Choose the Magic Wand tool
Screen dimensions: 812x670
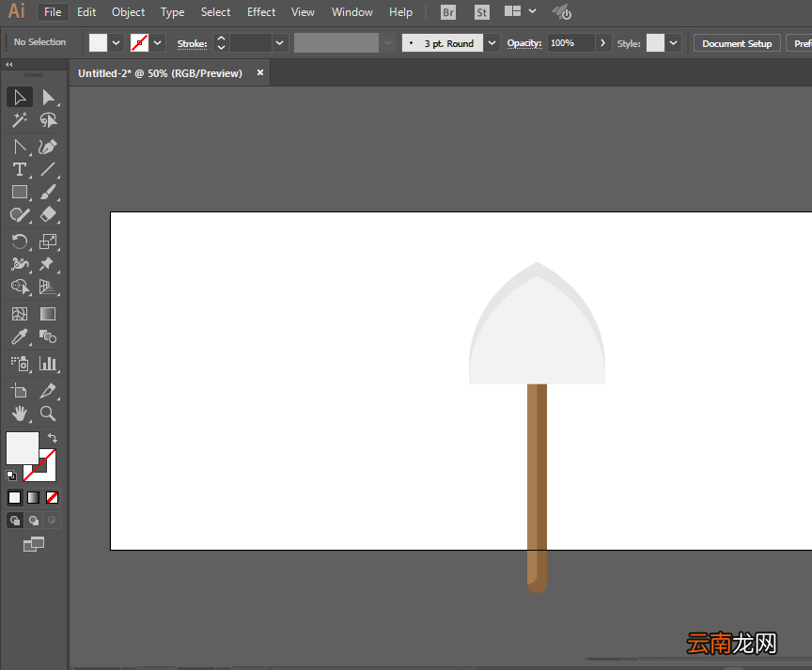[x=20, y=120]
